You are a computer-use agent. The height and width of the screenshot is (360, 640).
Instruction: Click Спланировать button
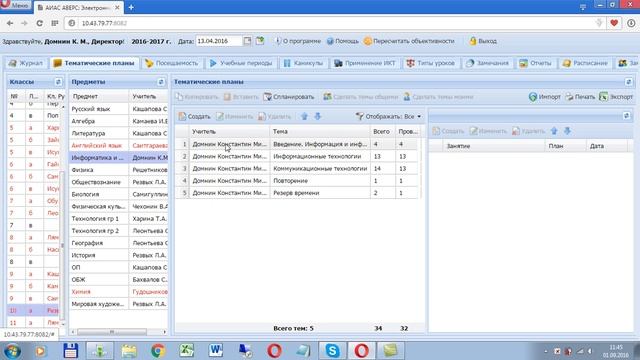point(289,97)
